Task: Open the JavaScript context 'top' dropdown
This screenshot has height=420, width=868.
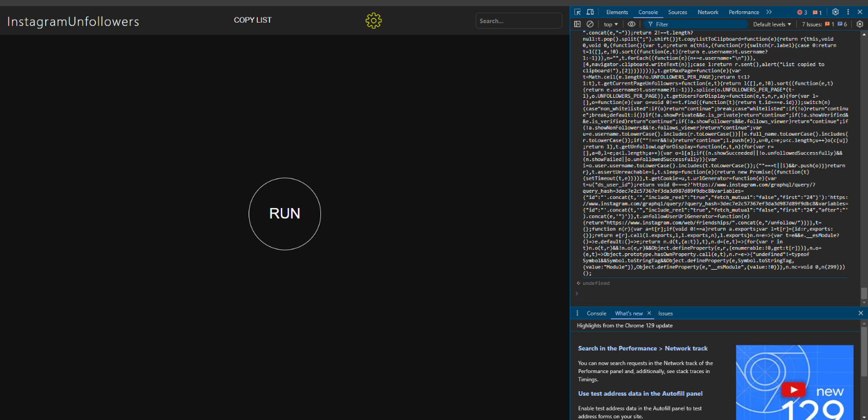Action: point(611,24)
